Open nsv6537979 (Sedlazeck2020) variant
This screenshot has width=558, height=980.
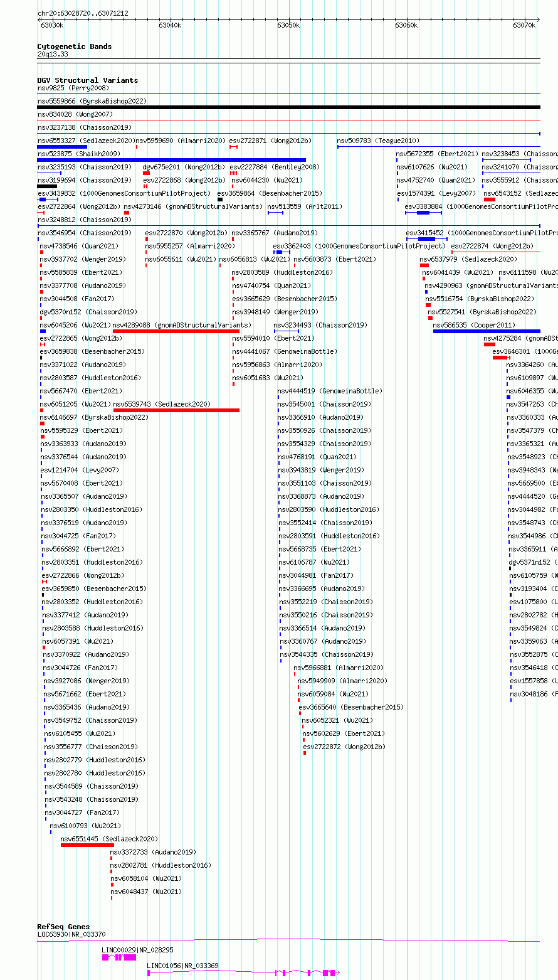(x=468, y=259)
